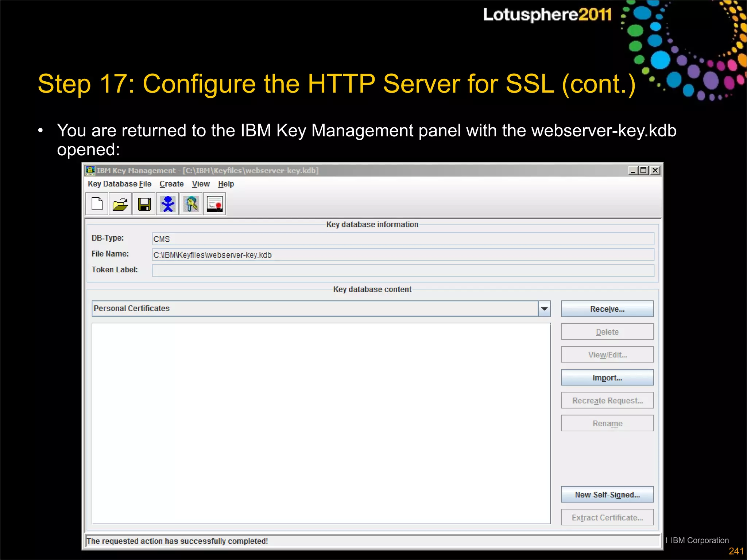Expand the Personal Certificates dropdown arrow
Viewport: 747px width, 560px height.
[544, 309]
